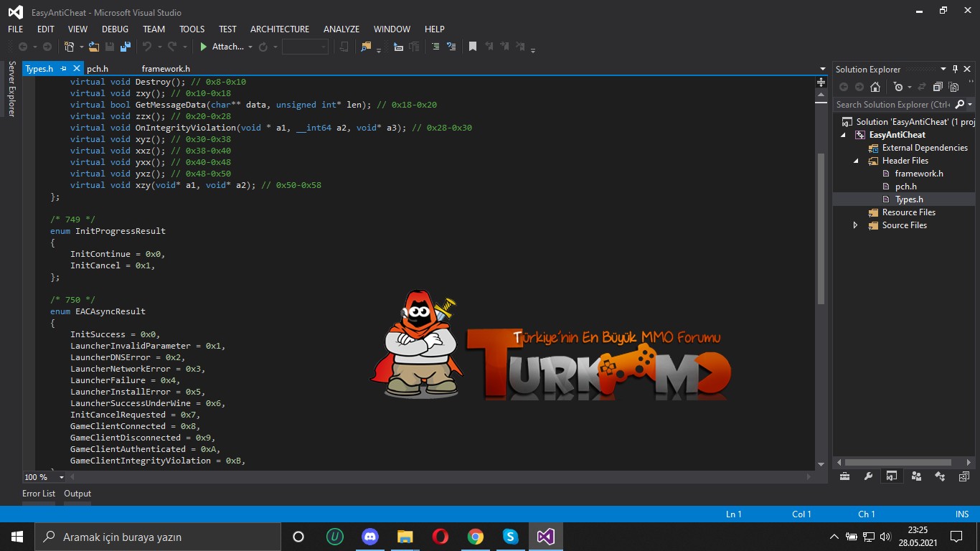Open the ARCHITECTURE menu
This screenshot has width=980, height=551.
click(280, 29)
